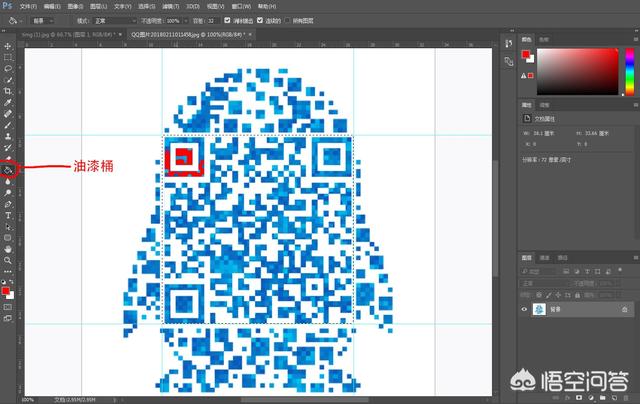Close the QQ图片 document tab
The image size is (640, 404).
(250, 35)
